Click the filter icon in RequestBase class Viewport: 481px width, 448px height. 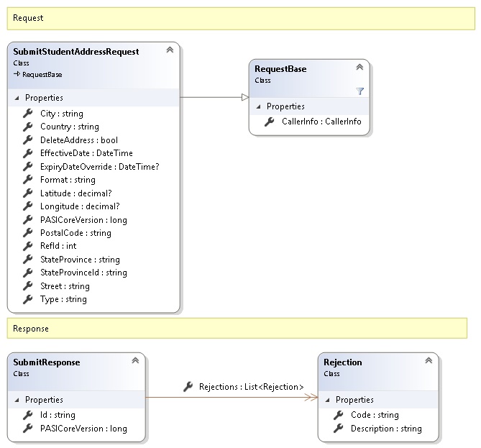[x=360, y=91]
